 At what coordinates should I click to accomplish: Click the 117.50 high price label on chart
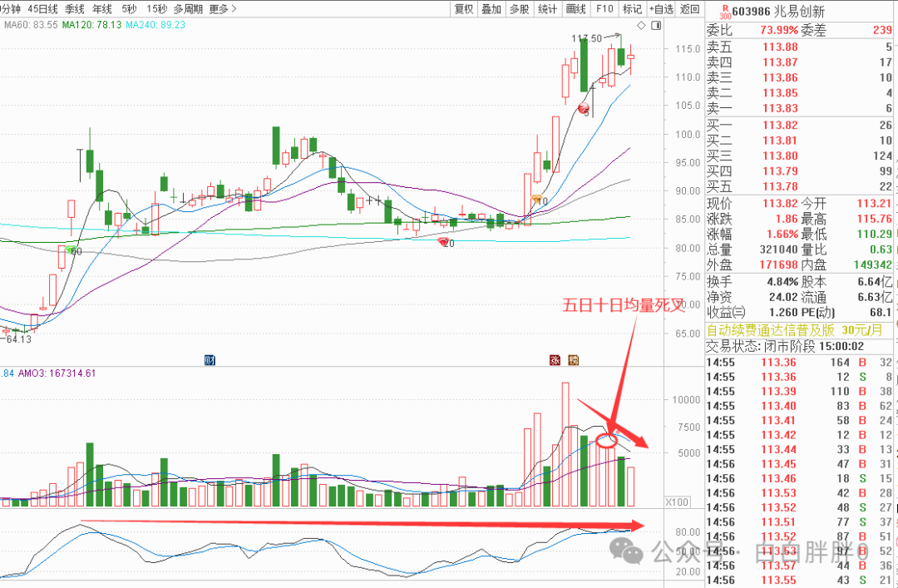click(x=586, y=38)
